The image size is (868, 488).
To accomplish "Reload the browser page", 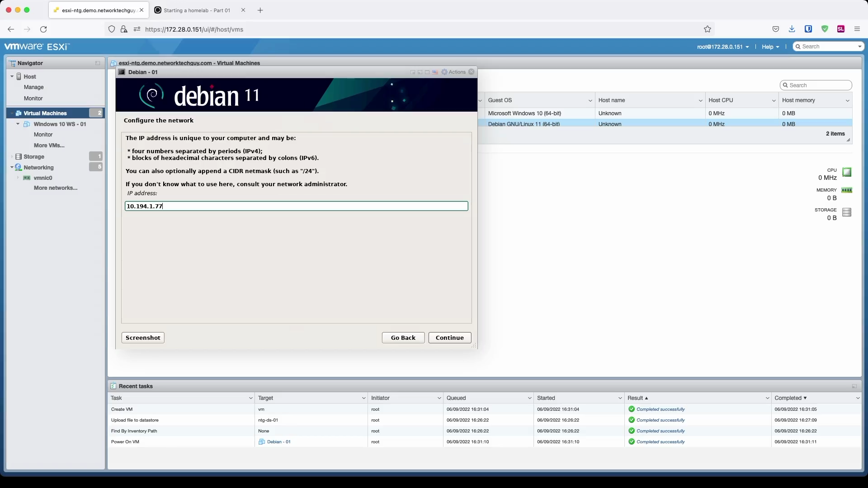I will click(x=43, y=29).
